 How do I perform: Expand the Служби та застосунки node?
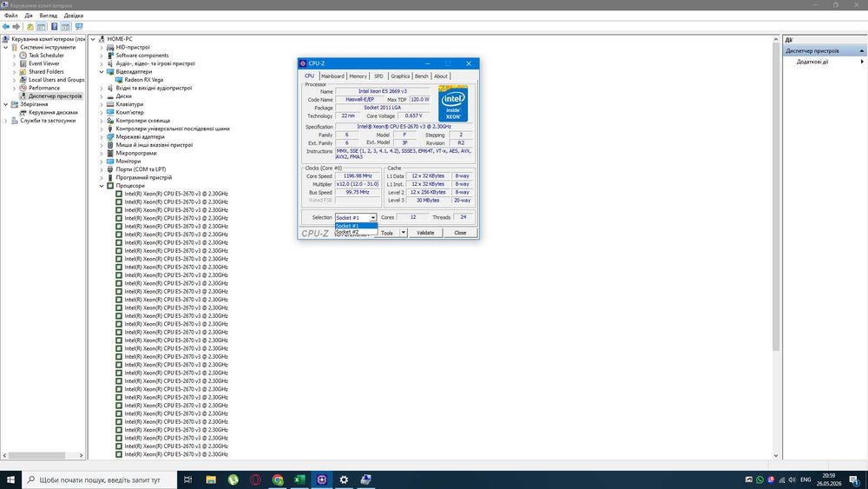[6, 121]
